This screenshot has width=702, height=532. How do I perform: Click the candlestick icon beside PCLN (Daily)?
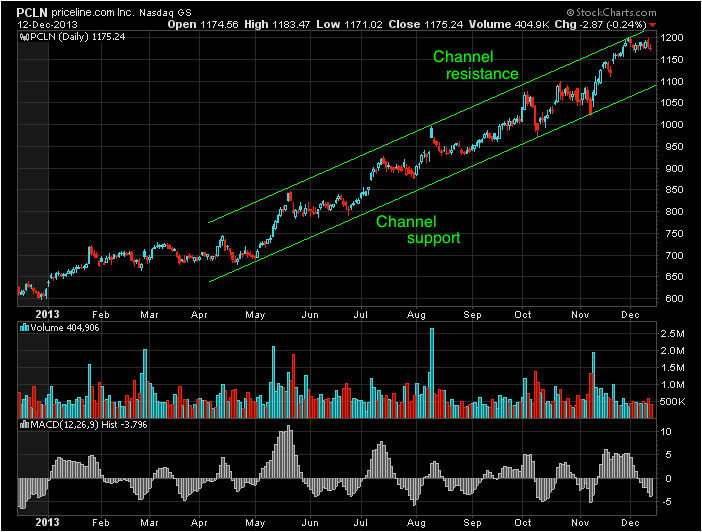click(24, 37)
